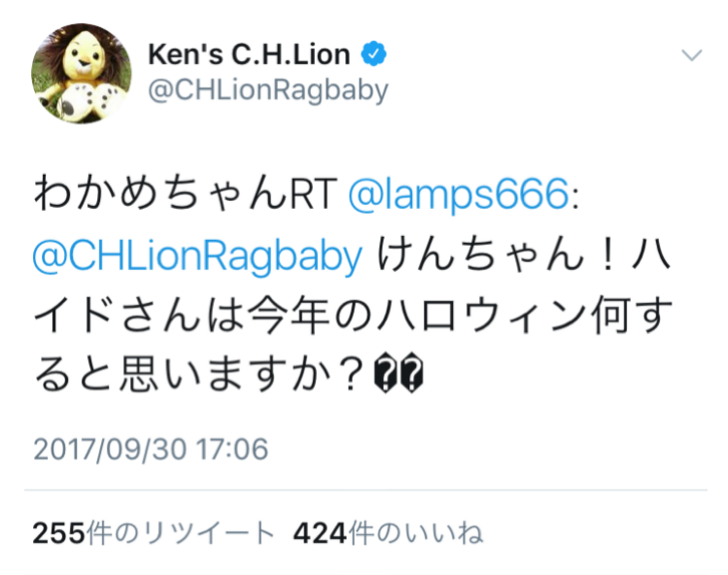Viewport: 728px width, 575px height.
Task: Click the first unknown emoji glyph
Action: click(x=386, y=372)
